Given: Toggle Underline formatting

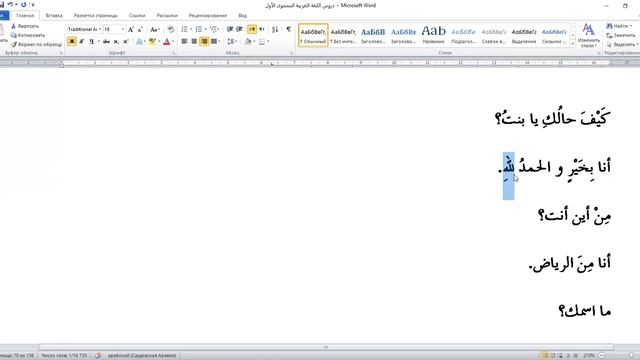Looking at the screenshot, I should [91, 42].
